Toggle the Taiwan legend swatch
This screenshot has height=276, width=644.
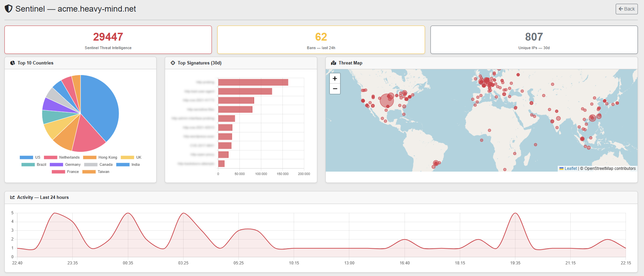tap(89, 172)
